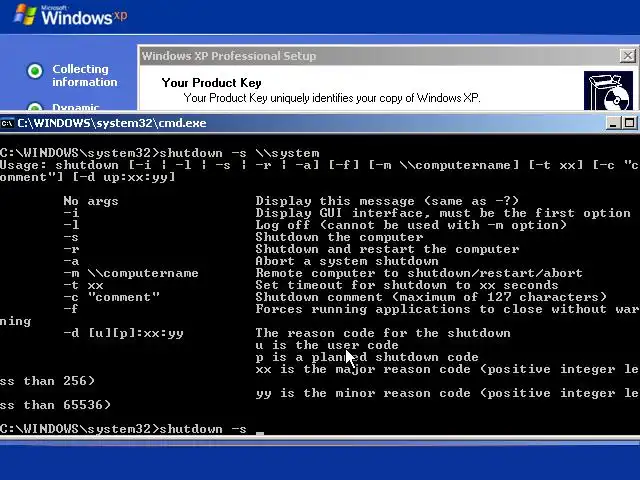The image size is (640, 480).
Task: Click the 'ss than 65536)' wrapped line
Action: click(x=55, y=405)
